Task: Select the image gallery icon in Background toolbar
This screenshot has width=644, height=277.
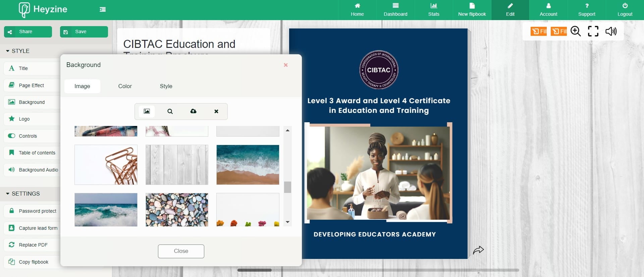Action: 147,112
